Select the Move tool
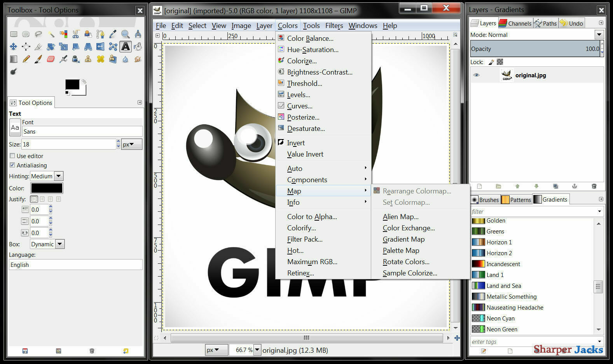Viewport: 613px width, 364px height. [x=14, y=47]
